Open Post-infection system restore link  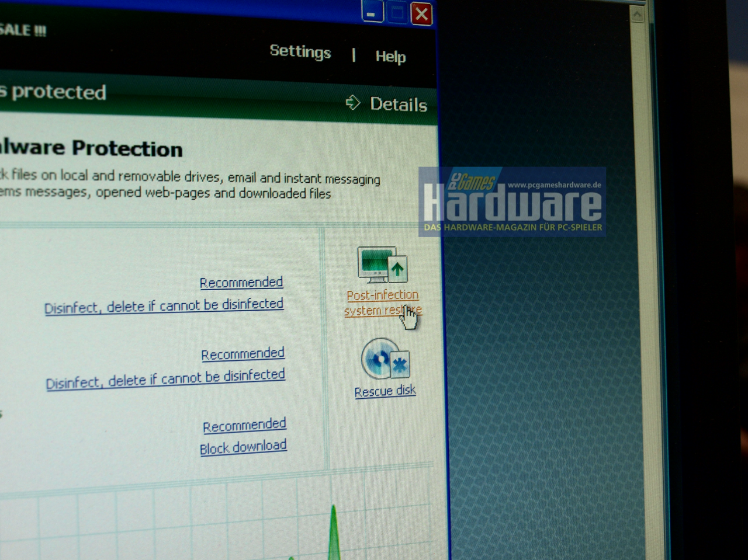(383, 303)
